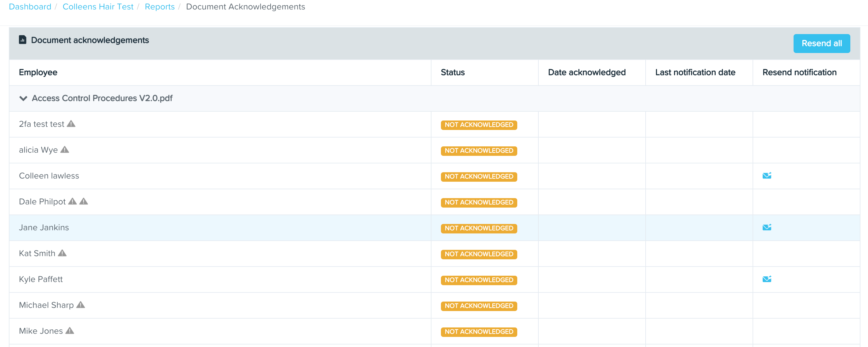
Task: Click the Not Acknowledged badge for 2fa test test
Action: 479,125
